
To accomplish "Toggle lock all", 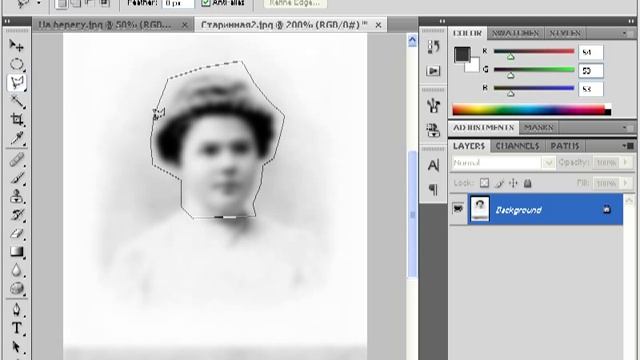I will 528,183.
